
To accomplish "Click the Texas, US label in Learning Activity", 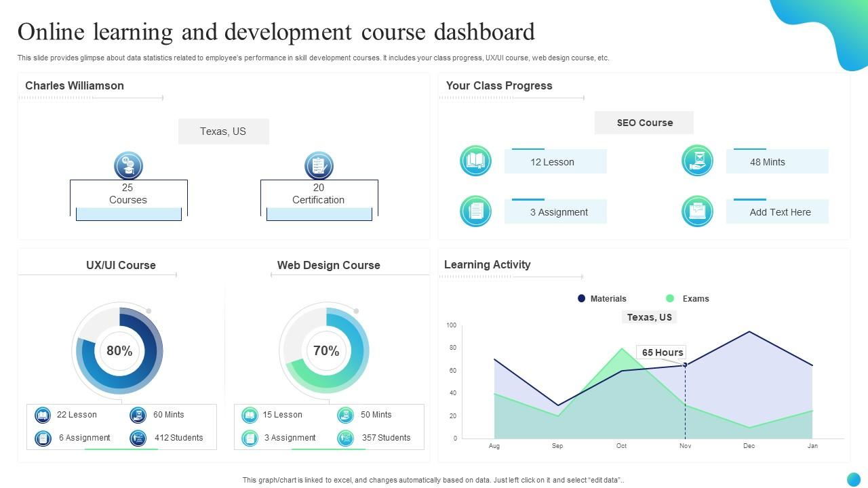I will tap(650, 317).
